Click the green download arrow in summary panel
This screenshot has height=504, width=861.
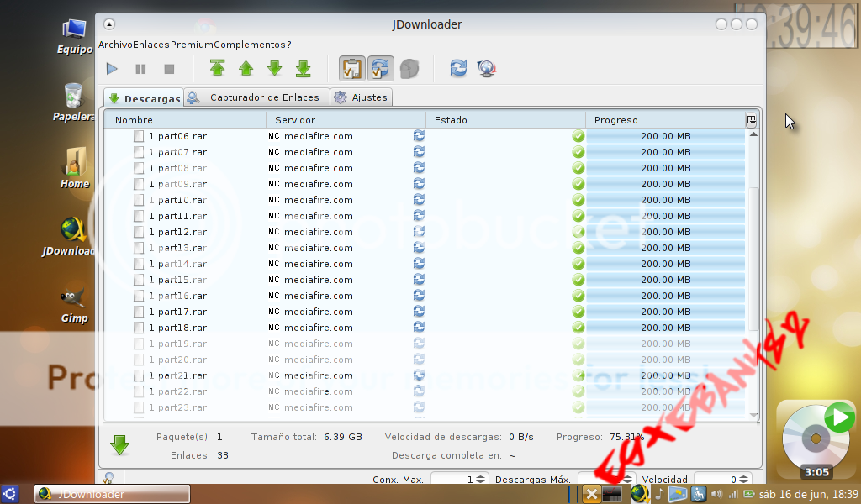[x=119, y=445]
